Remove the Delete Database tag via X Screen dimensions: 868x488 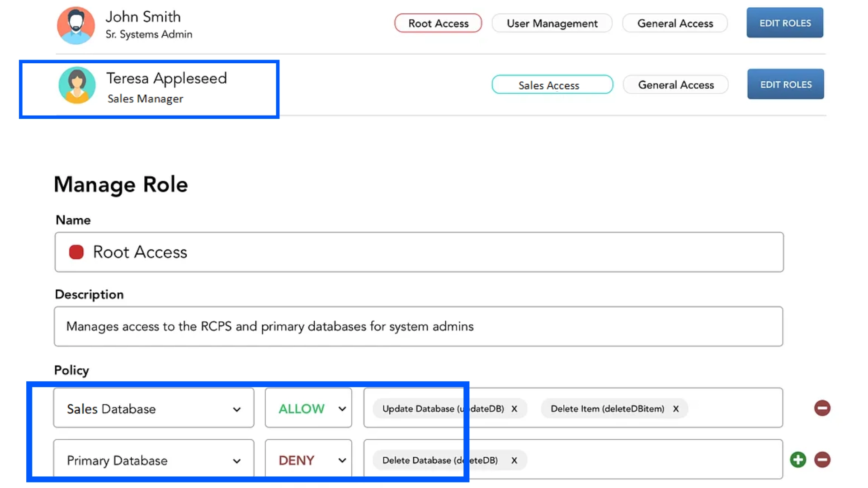coord(514,460)
